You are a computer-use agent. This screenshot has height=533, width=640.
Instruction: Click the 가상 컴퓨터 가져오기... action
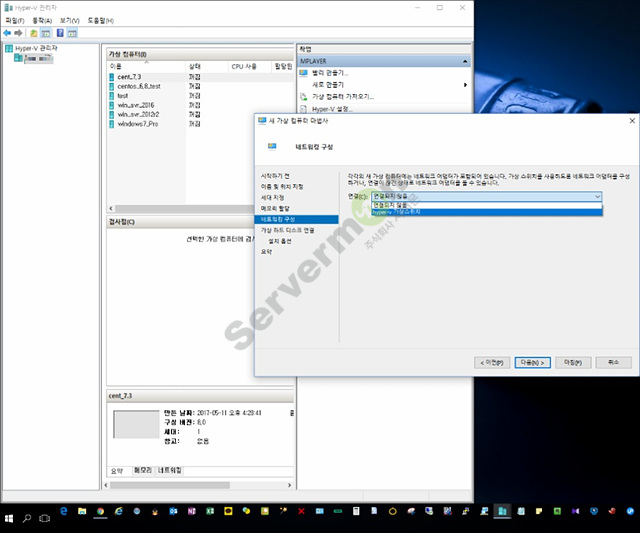click(x=343, y=97)
